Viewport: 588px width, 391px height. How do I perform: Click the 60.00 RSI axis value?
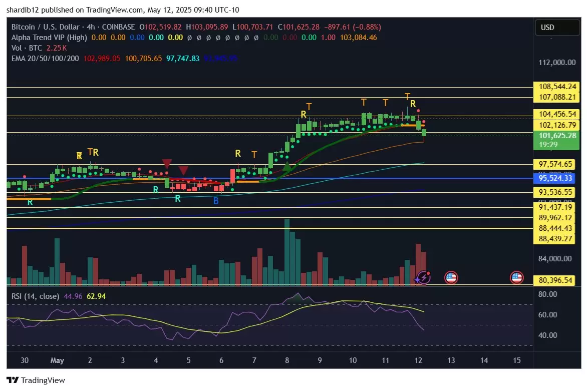[547, 315]
